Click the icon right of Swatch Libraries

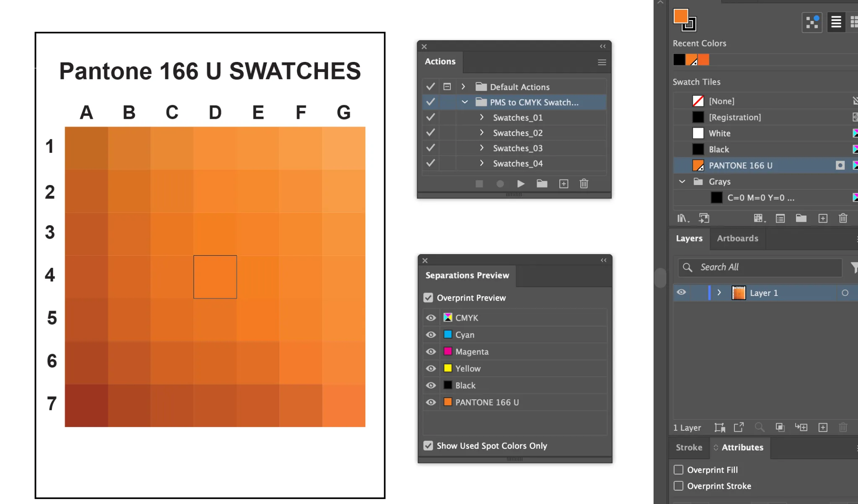(x=704, y=218)
